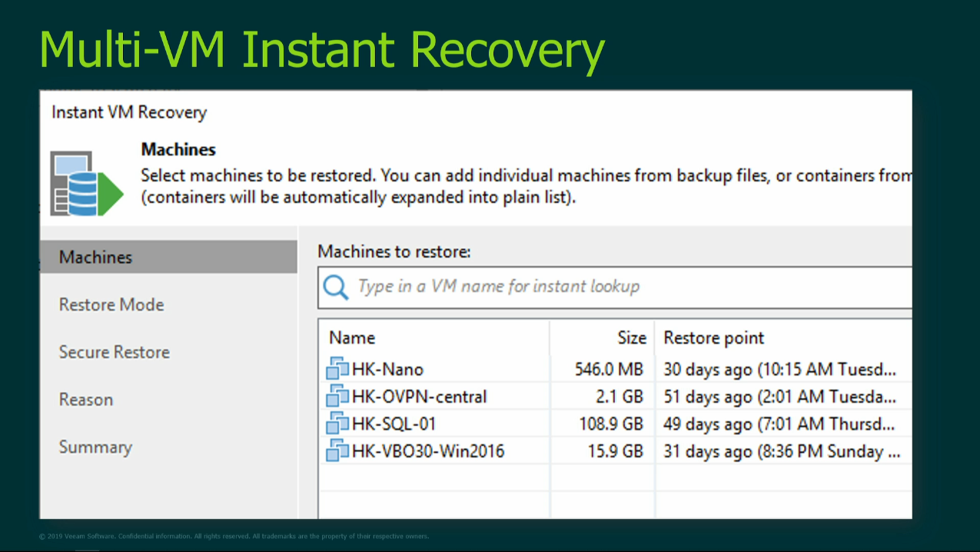Switch to the Reason step
This screenshot has width=980, height=552.
(x=86, y=400)
